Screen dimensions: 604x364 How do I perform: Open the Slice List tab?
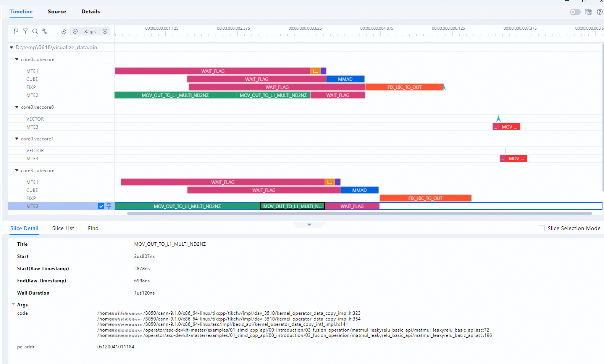pos(63,228)
